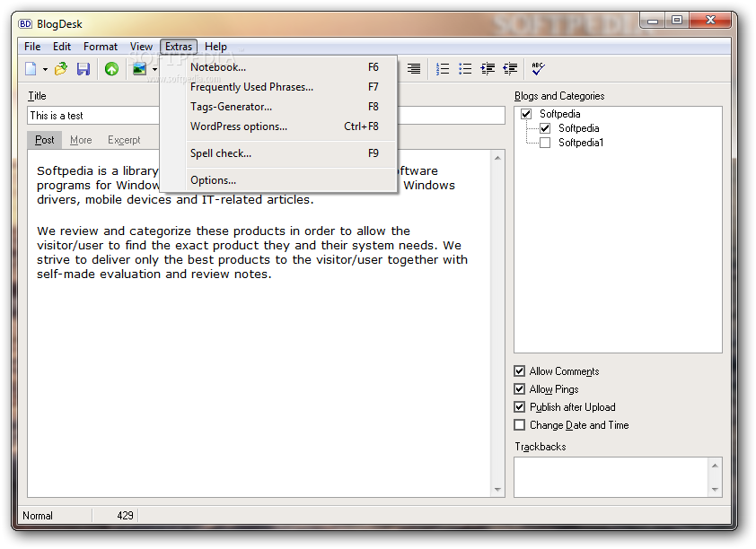756x549 pixels.
Task: Click the Blogs and Categories label
Action: 559,96
